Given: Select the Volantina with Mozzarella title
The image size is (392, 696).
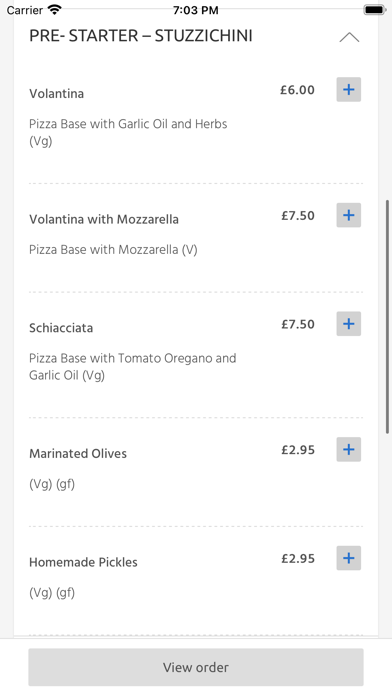Looking at the screenshot, I should pos(104,219).
